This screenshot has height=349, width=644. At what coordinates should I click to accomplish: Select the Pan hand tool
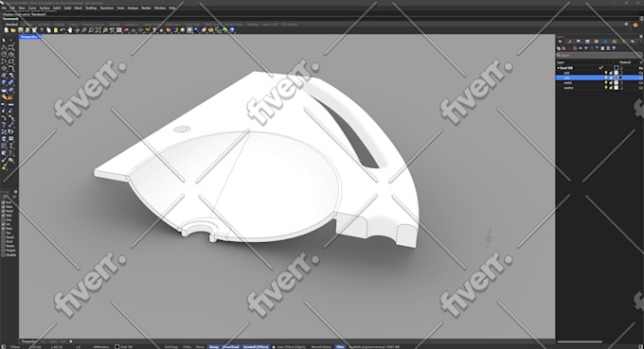click(70, 30)
